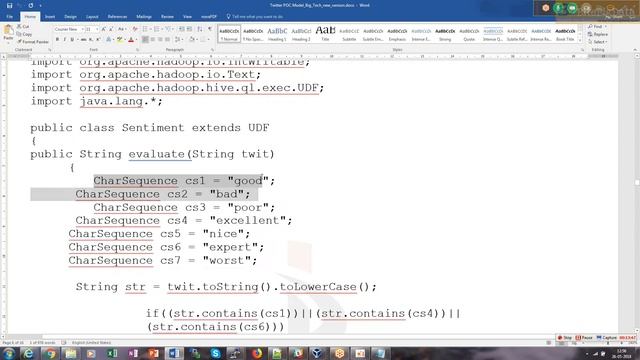Apply the Heading 1 style
The image size is (640, 360).
pos(277,34)
